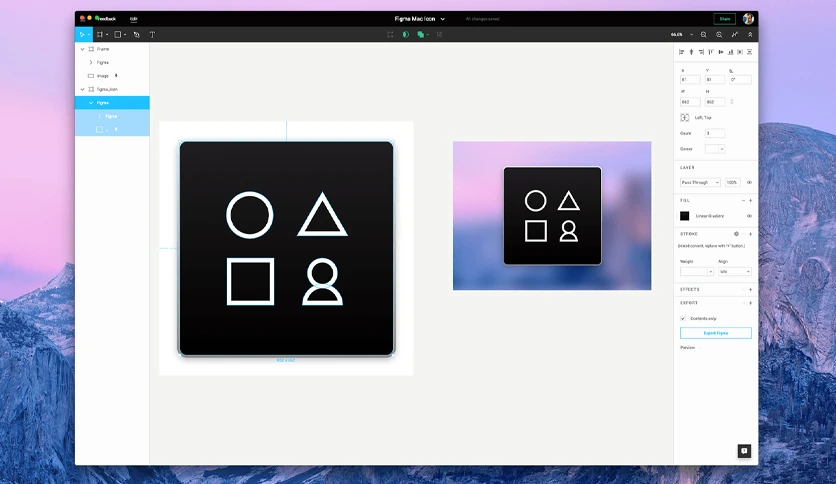Toggle the Contents only checkbox
Screen dimensions: 836x484
[683, 318]
